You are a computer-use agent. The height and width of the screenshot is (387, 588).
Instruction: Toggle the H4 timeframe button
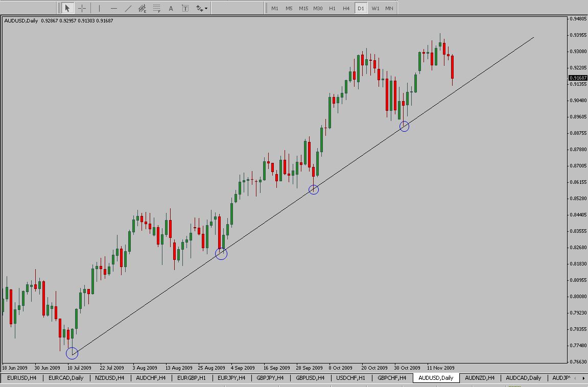coord(346,8)
